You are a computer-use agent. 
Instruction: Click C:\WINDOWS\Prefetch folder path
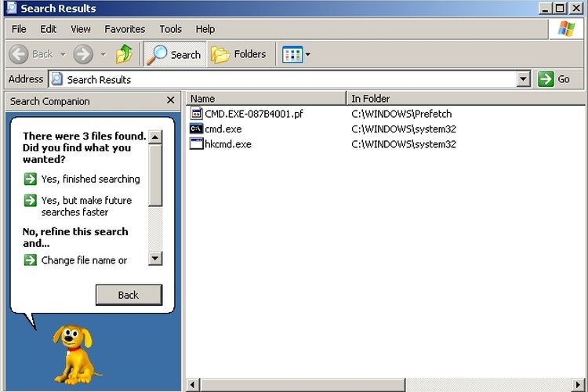(x=401, y=114)
